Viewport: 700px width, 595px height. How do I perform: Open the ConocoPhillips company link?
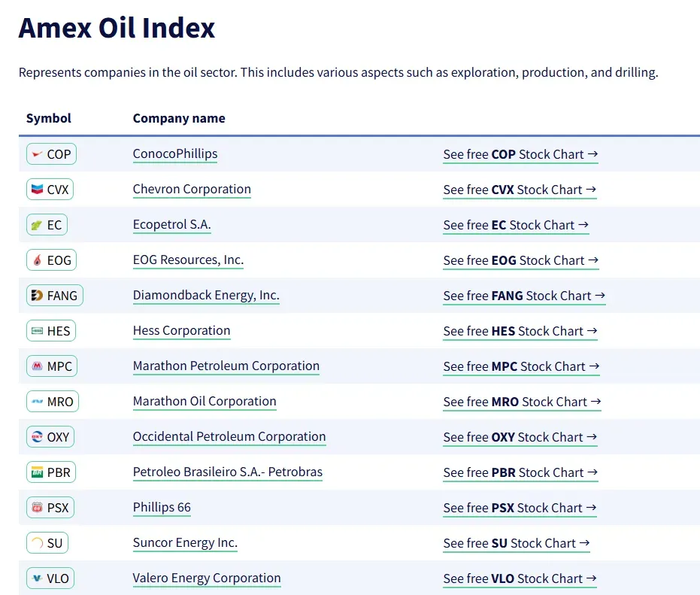(175, 154)
